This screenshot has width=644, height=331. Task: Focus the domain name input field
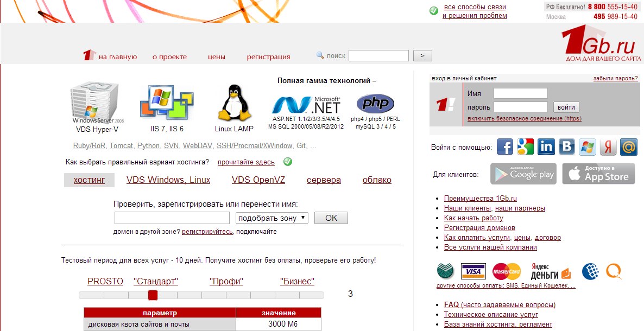pyautogui.click(x=172, y=218)
